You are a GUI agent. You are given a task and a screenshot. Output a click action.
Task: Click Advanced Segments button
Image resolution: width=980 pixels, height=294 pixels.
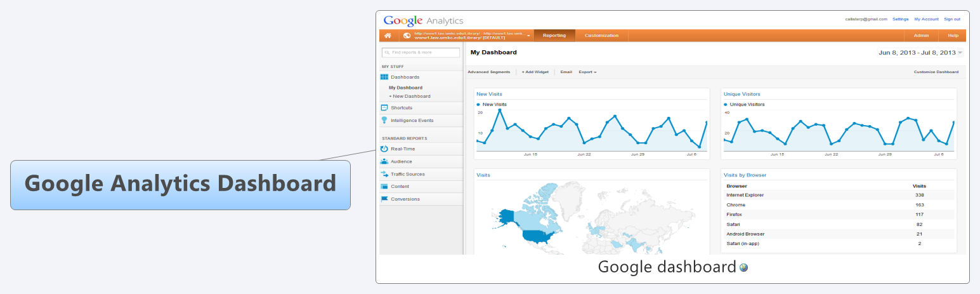click(x=488, y=72)
